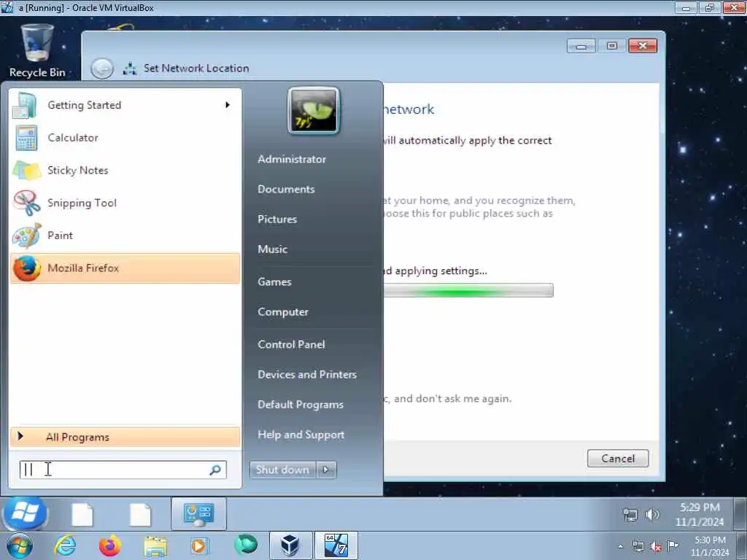Click the 64-bit Windows 7 VM taskbar icon
The height and width of the screenshot is (560, 747).
pyautogui.click(x=336, y=545)
